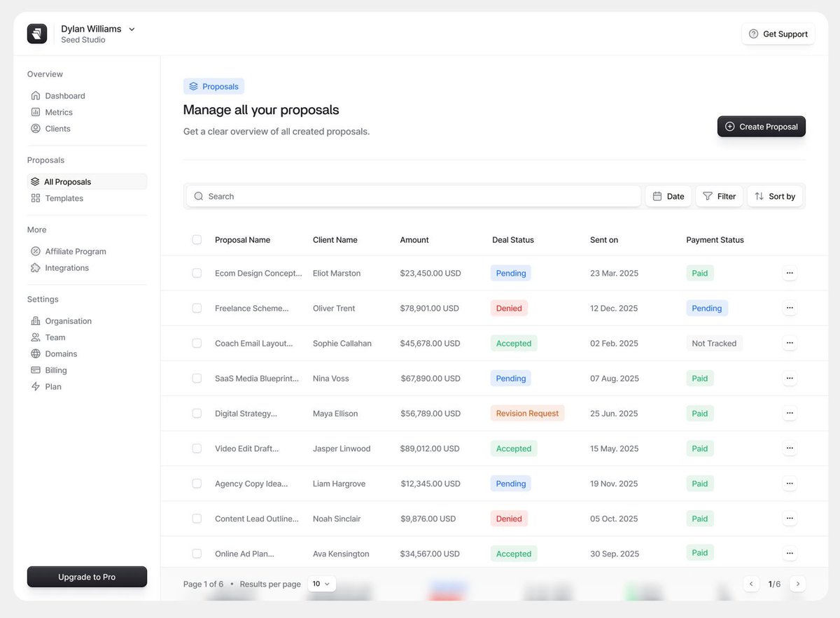Click the Deal Status column header
Image resolution: width=840 pixels, height=618 pixels.
tap(513, 240)
